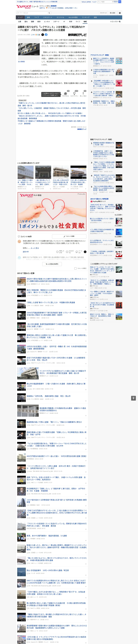Open paid article 藤川さんも付箋を貼っていた
Screen dimensions: 138x644
pyautogui.click(x=102, y=219)
